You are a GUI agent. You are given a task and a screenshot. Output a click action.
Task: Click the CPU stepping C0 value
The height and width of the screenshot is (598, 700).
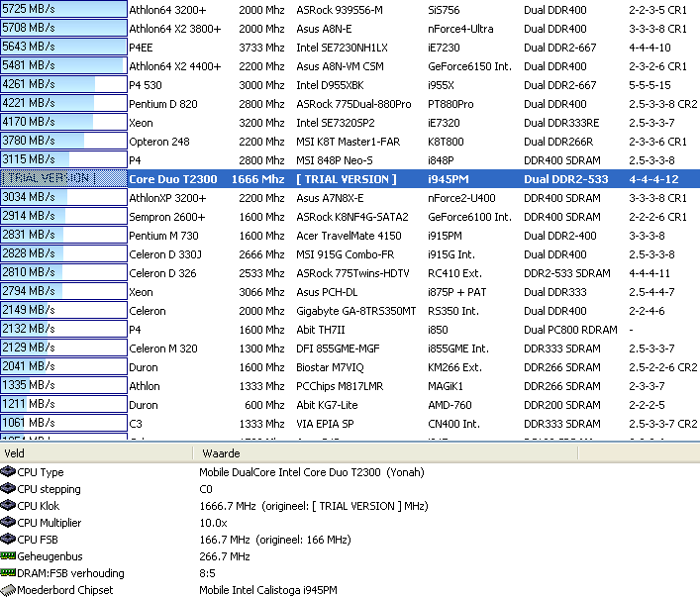pos(206,489)
